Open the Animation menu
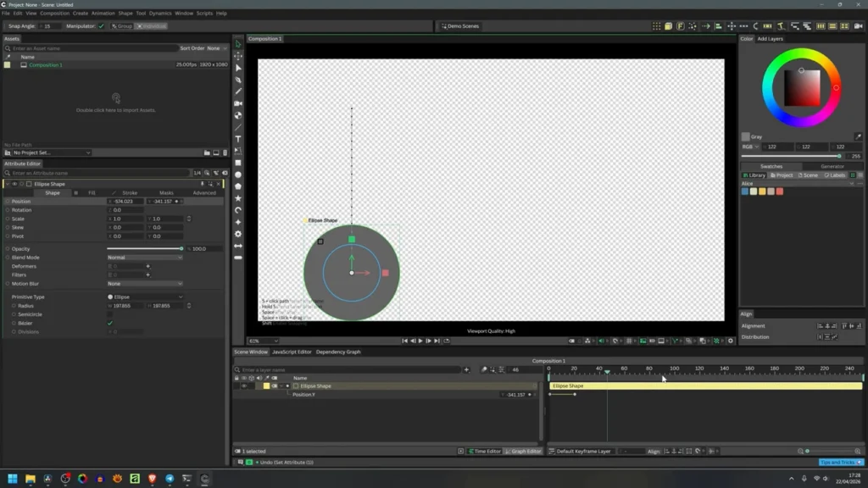Viewport: 868px width, 488px height. click(103, 14)
